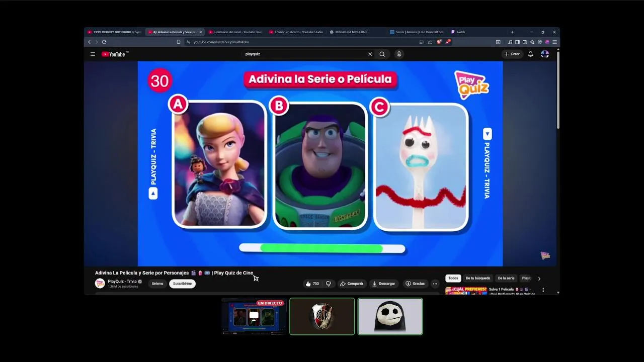Click the youtube.com address bar URL
644x362 pixels.
point(221,42)
